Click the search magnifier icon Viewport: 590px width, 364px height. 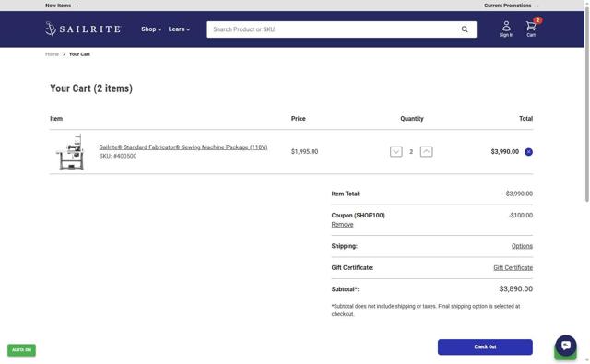[x=465, y=29]
